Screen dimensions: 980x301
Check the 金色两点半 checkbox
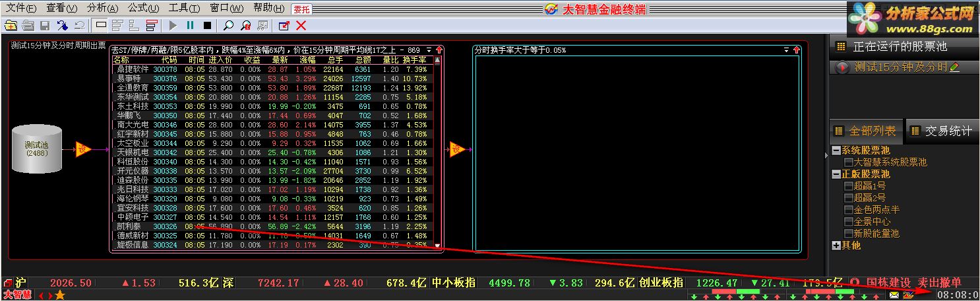(848, 210)
